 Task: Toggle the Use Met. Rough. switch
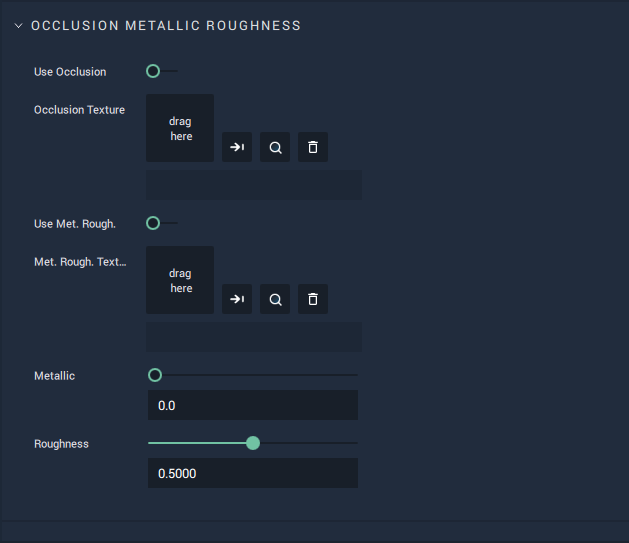162,223
